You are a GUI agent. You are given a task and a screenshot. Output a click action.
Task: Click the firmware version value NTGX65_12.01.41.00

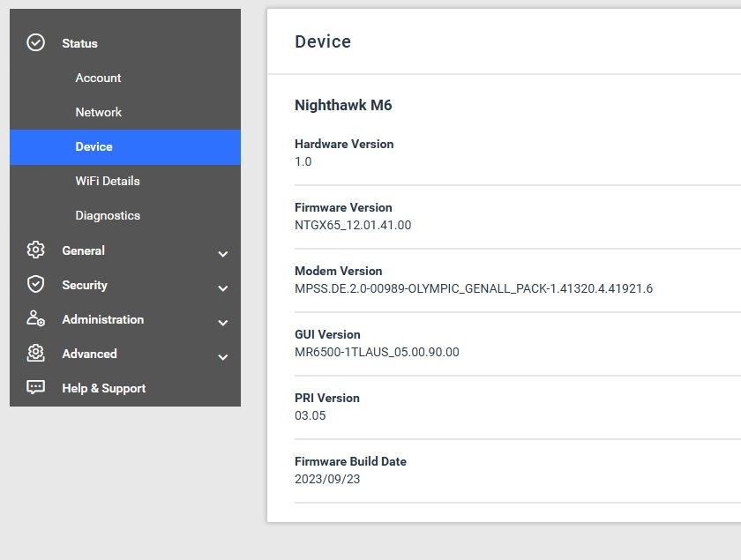click(353, 225)
